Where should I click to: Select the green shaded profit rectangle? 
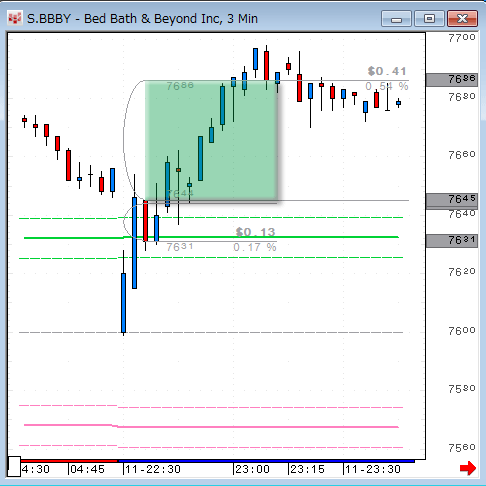211,141
